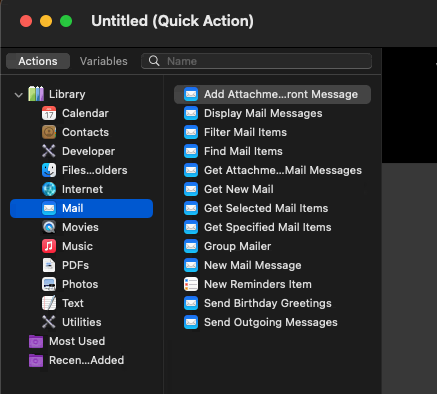Image resolution: width=437 pixels, height=394 pixels.
Task: Select Send Outgoing Messages action
Action: [x=271, y=322]
